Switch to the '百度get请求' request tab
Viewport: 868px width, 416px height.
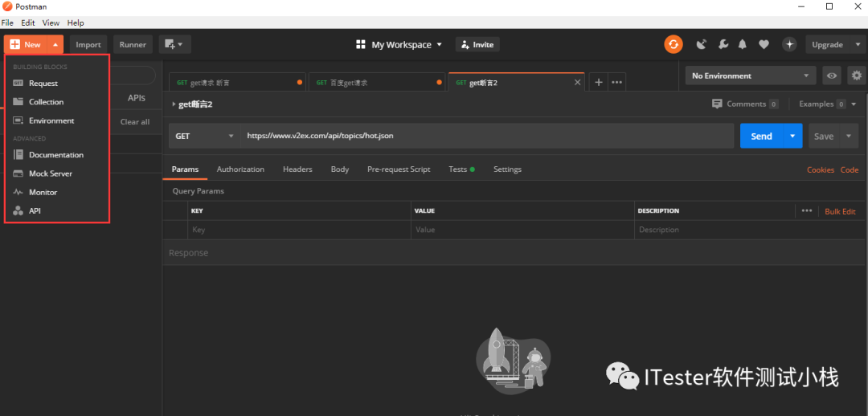pyautogui.click(x=376, y=83)
